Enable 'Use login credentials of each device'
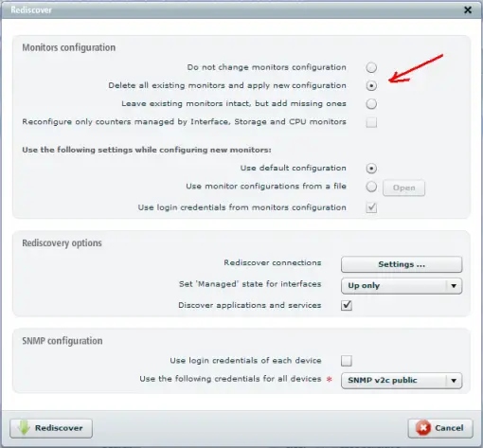The width and height of the screenshot is (483, 448). pyautogui.click(x=347, y=361)
